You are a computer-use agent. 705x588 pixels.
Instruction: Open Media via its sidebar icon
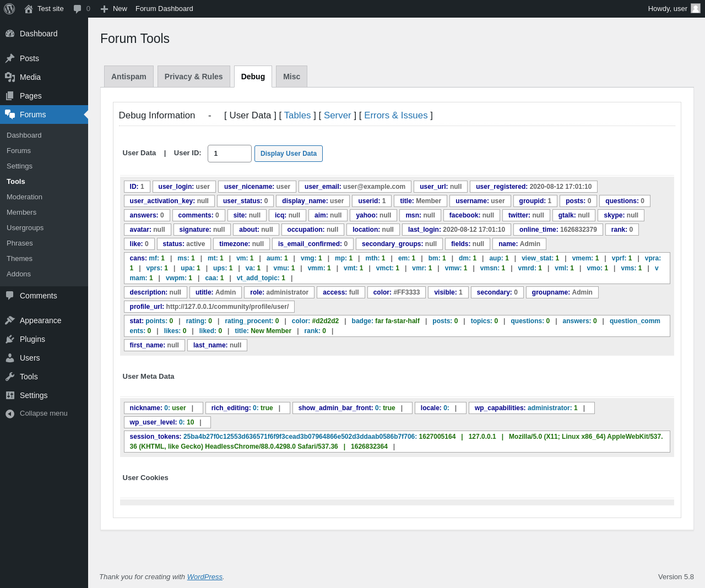tap(10, 77)
